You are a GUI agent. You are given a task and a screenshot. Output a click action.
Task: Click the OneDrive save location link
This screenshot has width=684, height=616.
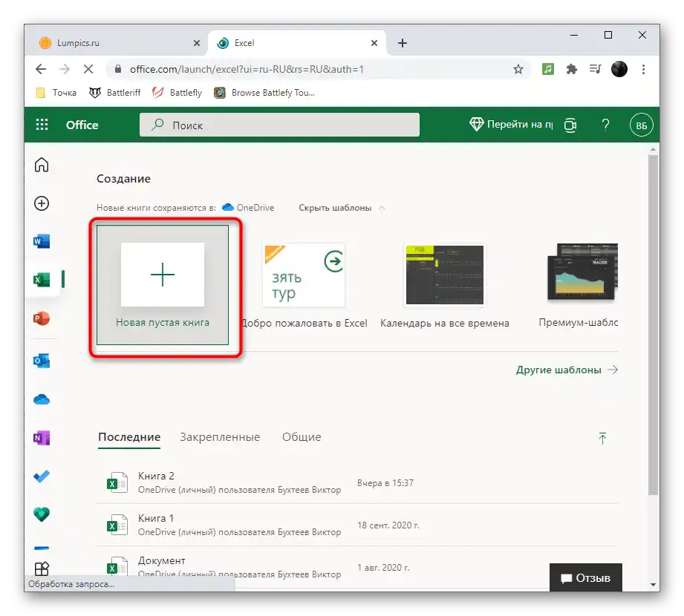click(248, 208)
